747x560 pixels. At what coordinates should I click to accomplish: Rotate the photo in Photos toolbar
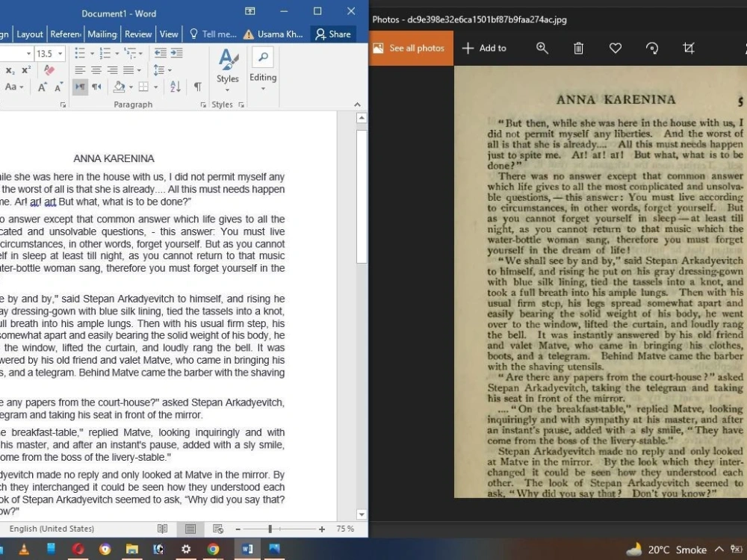pos(651,48)
